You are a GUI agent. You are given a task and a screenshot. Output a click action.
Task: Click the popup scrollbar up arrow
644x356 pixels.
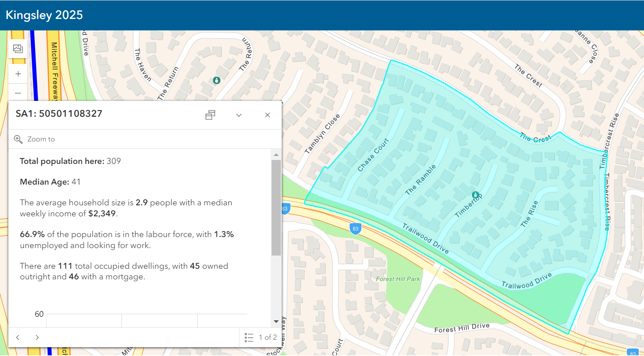click(x=276, y=155)
